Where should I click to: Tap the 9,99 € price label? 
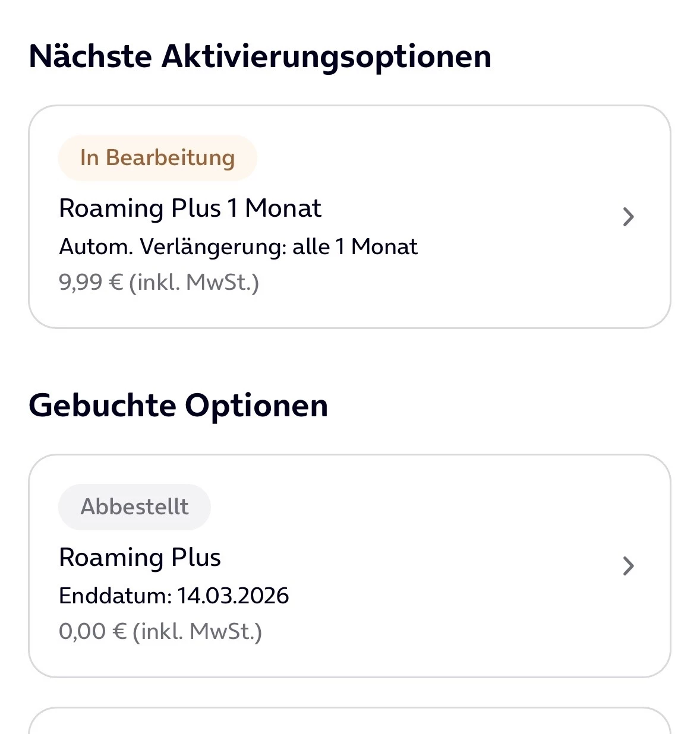[x=90, y=282]
